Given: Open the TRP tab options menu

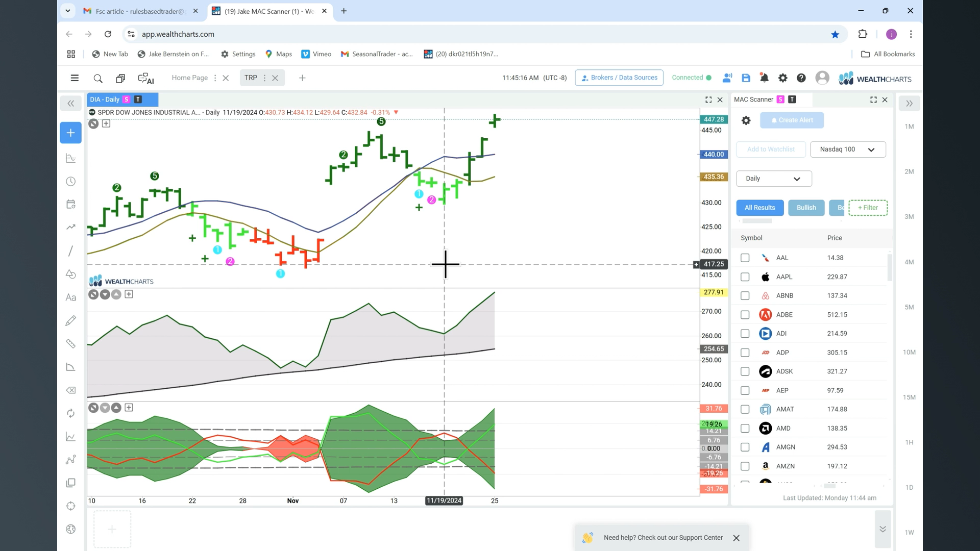Looking at the screenshot, I should [x=264, y=78].
